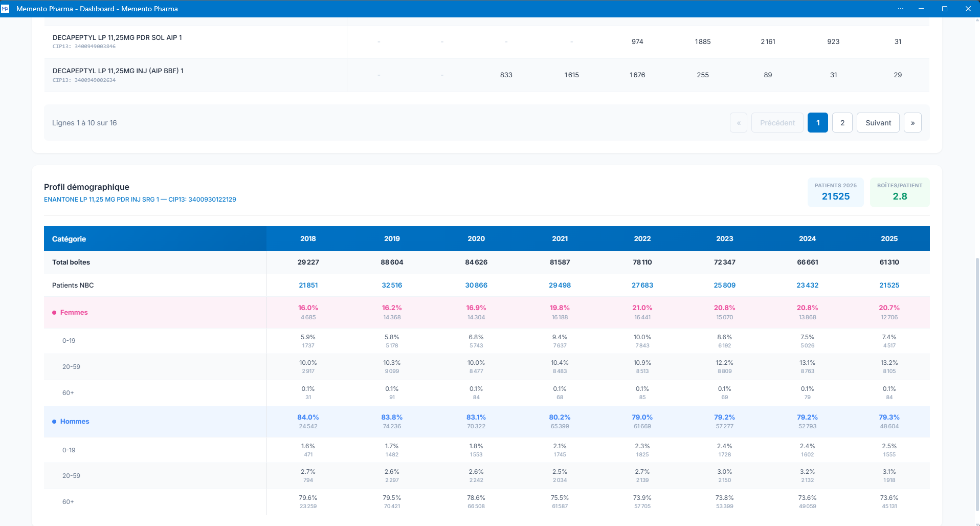980x526 pixels.
Task: Click Total boîtes value 88 604 for 2019
Action: tap(392, 262)
